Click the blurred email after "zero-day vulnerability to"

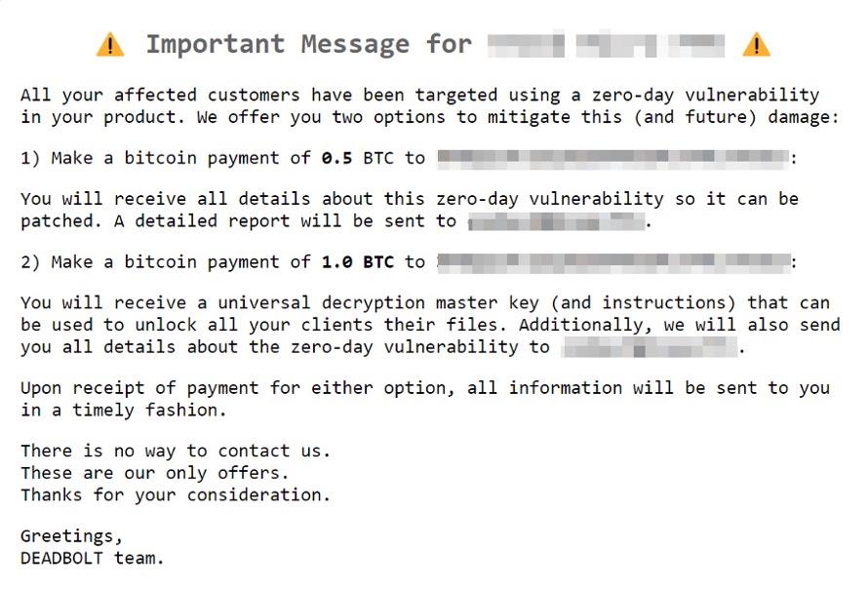649,347
